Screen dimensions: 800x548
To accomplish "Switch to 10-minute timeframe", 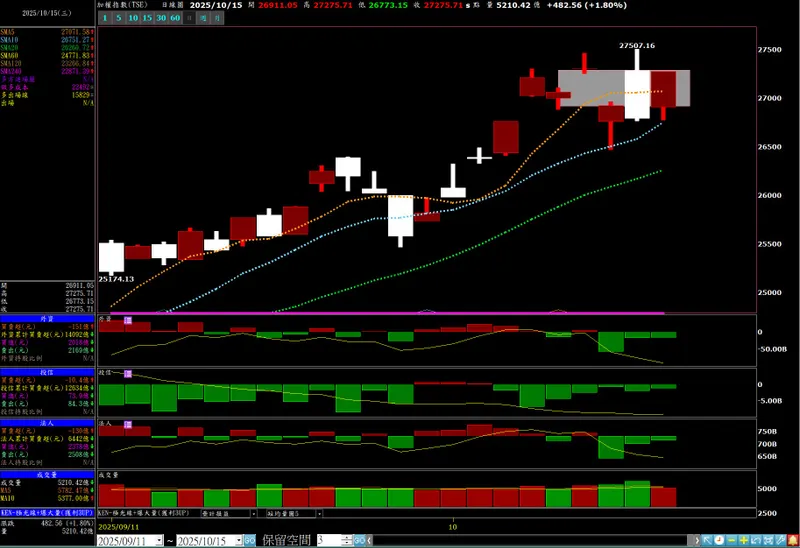I will pos(133,18).
